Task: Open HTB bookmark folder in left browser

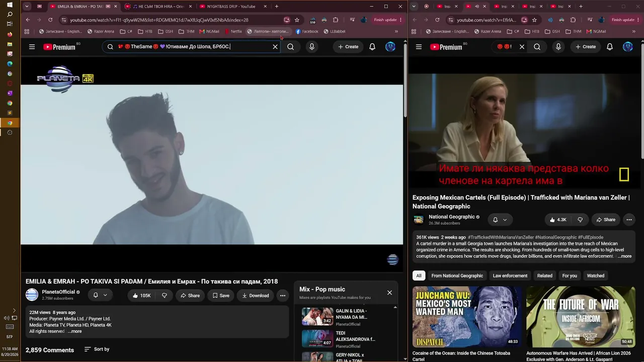Action: 145,31
